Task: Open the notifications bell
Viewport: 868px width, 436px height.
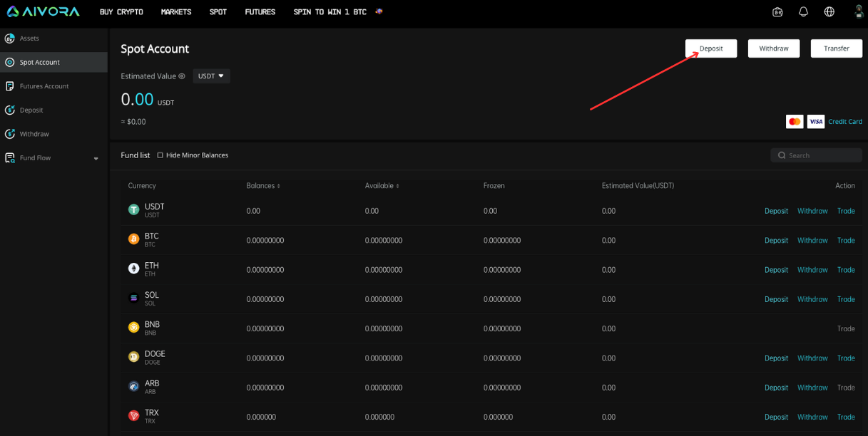Action: pyautogui.click(x=803, y=11)
